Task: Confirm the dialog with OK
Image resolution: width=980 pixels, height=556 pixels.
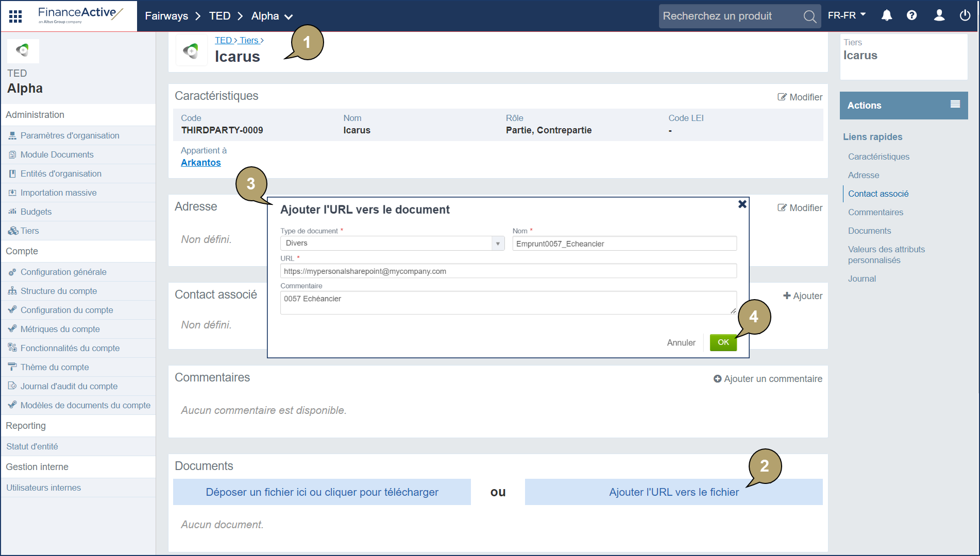Action: (x=723, y=342)
